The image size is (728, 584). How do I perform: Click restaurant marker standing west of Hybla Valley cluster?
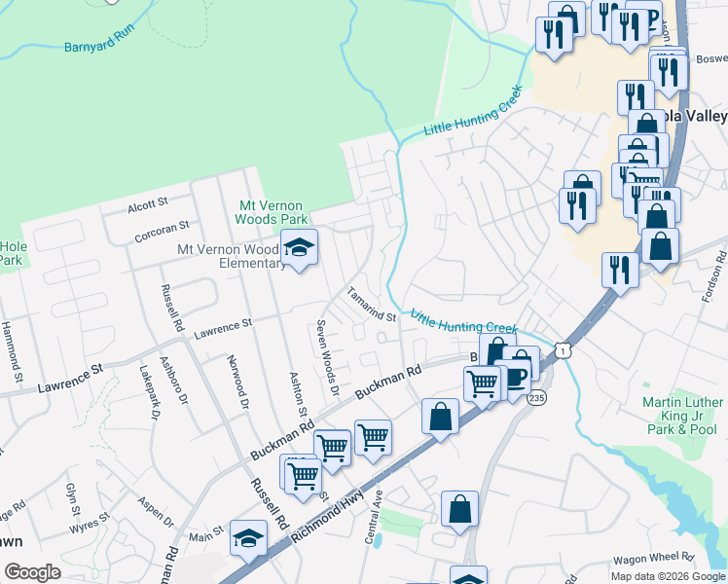pyautogui.click(x=577, y=207)
